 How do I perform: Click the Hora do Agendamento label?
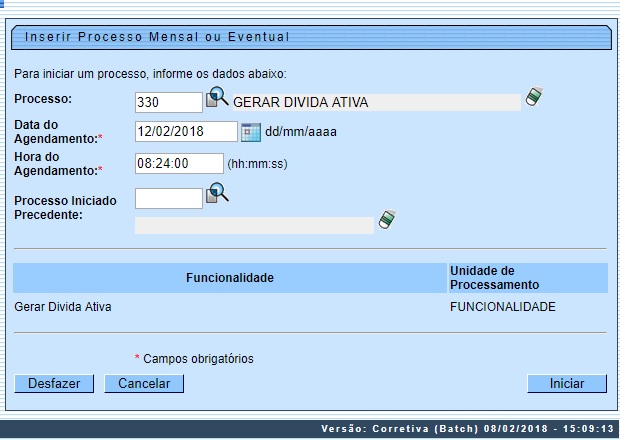click(x=58, y=164)
